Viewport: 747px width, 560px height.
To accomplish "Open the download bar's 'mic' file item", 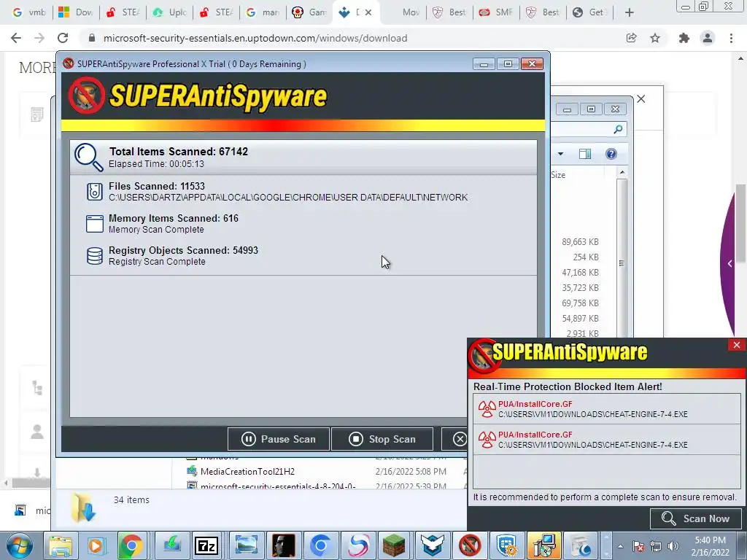I will pos(32,510).
